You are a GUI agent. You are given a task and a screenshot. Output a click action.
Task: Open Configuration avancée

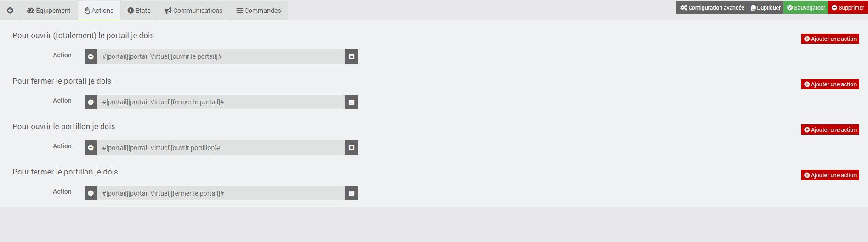[x=712, y=7]
